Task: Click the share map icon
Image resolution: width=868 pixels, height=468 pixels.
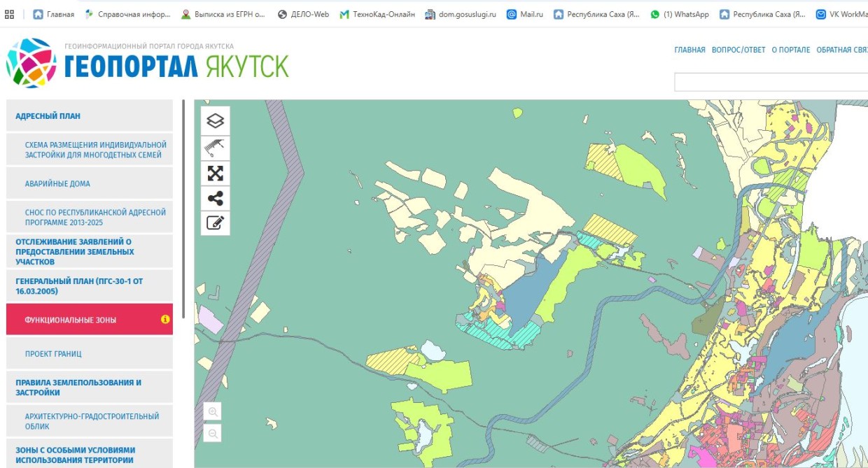Action: coord(216,198)
